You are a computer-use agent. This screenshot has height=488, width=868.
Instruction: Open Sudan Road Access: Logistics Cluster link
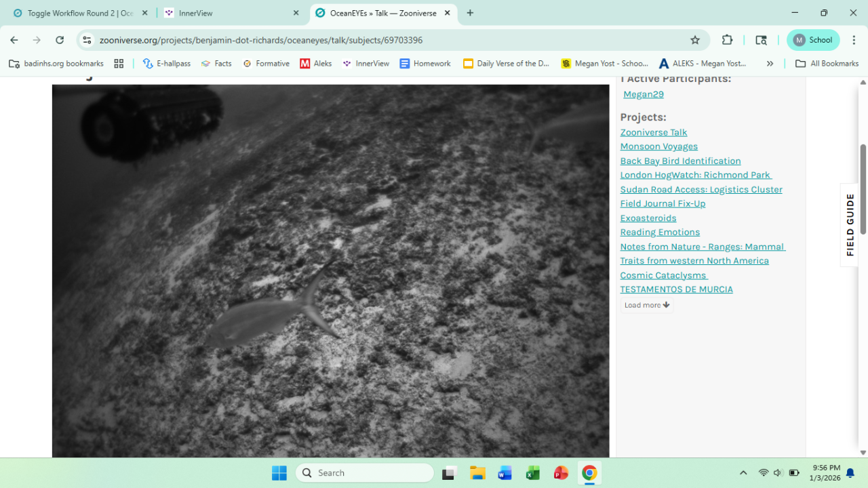pos(701,189)
